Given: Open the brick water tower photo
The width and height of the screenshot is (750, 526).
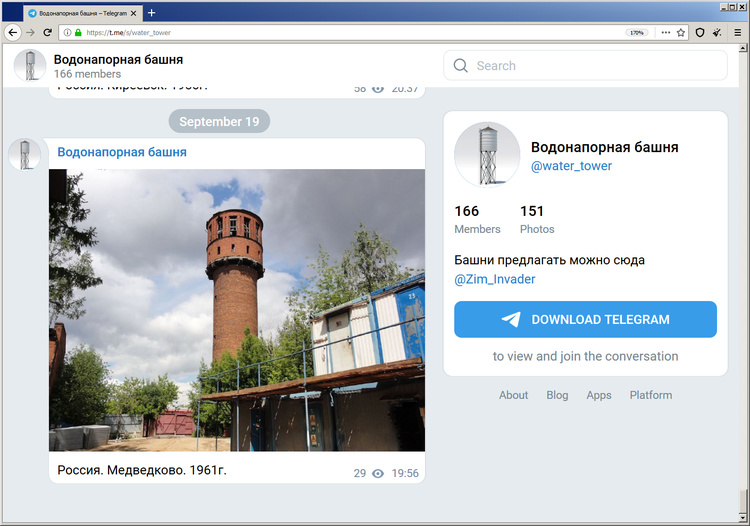Looking at the screenshot, I should [237, 310].
